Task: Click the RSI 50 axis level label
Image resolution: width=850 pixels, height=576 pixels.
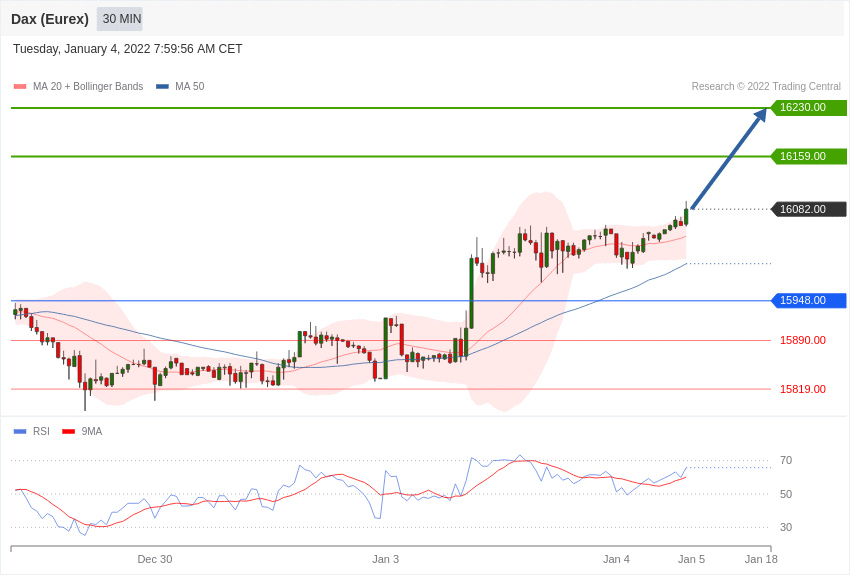Action: tap(785, 494)
